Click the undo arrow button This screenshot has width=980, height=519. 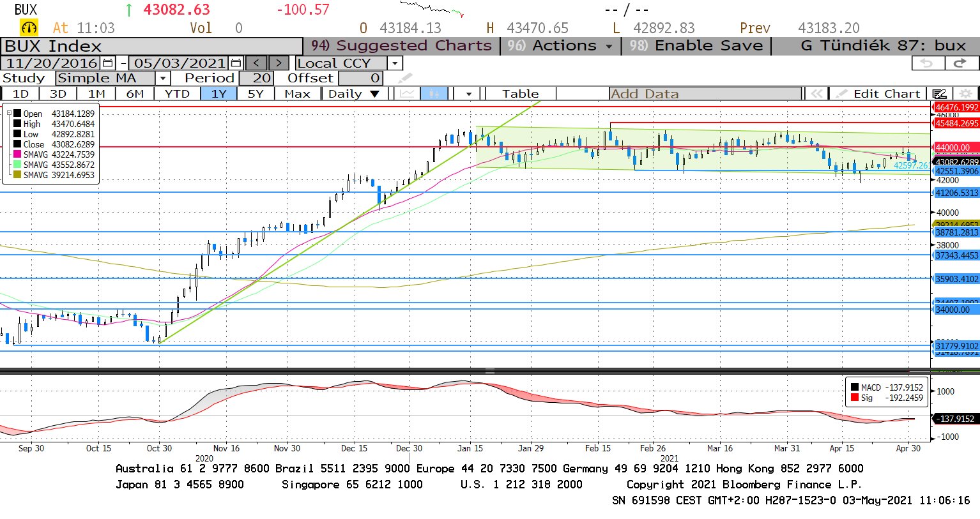tap(927, 63)
